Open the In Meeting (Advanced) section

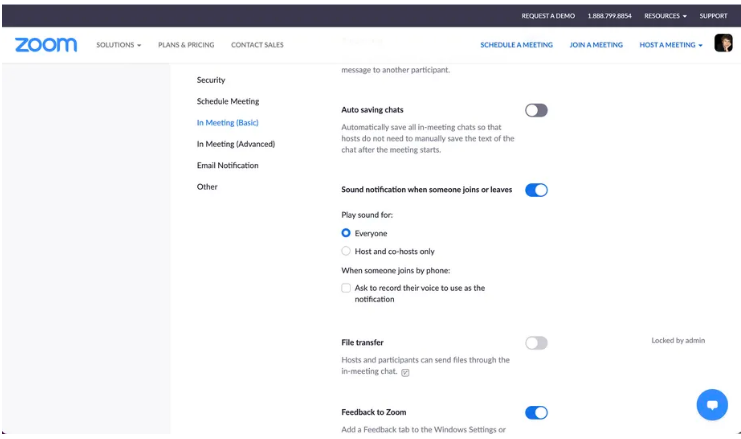click(x=235, y=144)
